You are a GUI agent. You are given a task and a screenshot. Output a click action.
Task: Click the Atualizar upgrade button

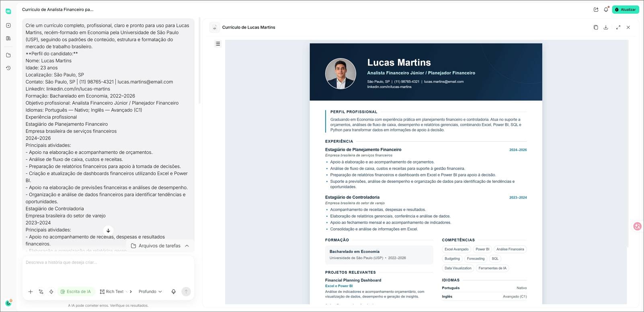coord(625,10)
